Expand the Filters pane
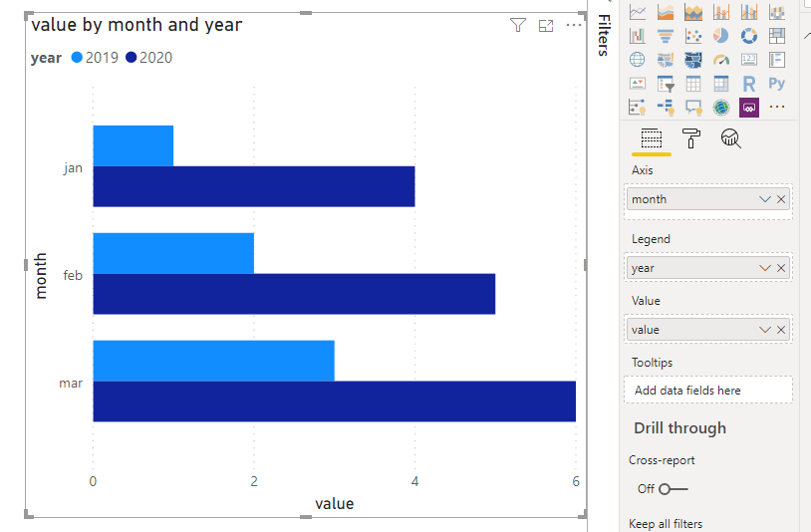811x532 pixels. tap(604, 35)
